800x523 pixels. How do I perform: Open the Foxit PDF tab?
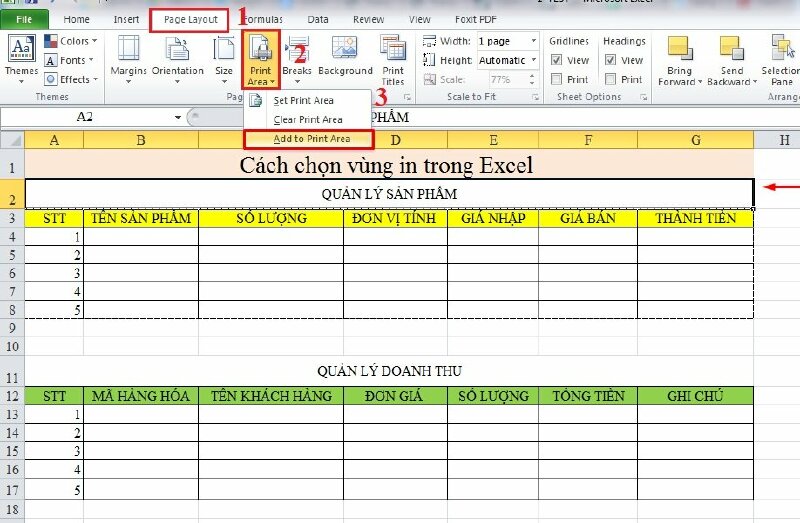coord(476,19)
